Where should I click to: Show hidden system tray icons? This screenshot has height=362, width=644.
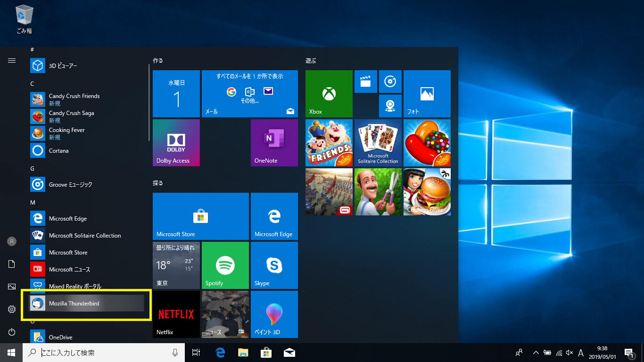[536, 353]
